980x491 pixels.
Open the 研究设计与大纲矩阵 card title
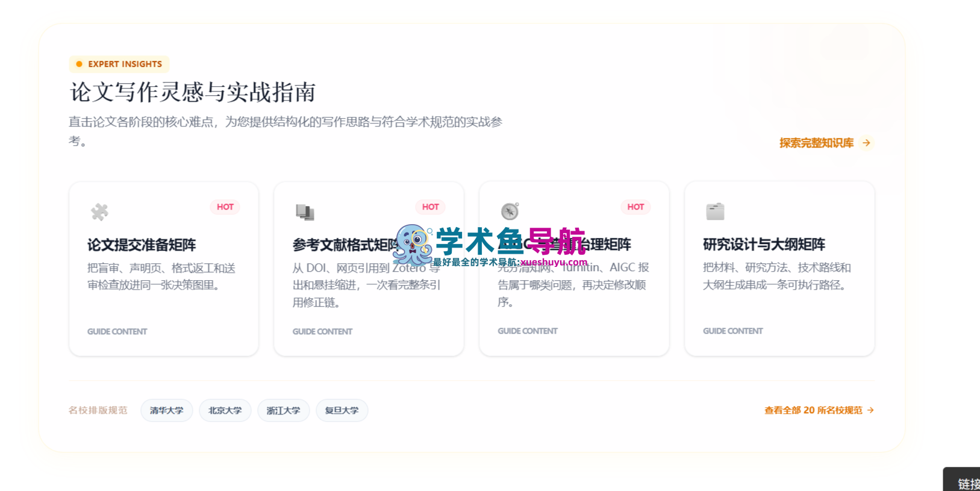764,244
